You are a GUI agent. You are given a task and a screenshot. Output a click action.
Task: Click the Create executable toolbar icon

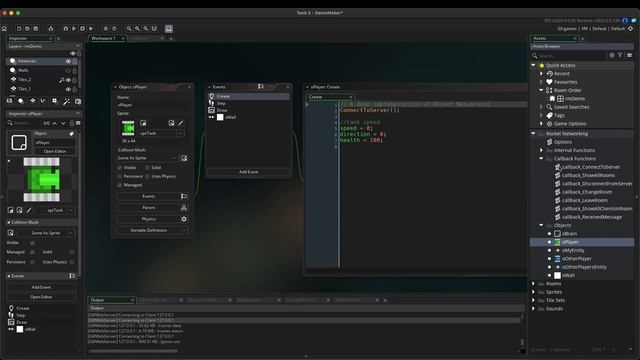tap(51, 29)
